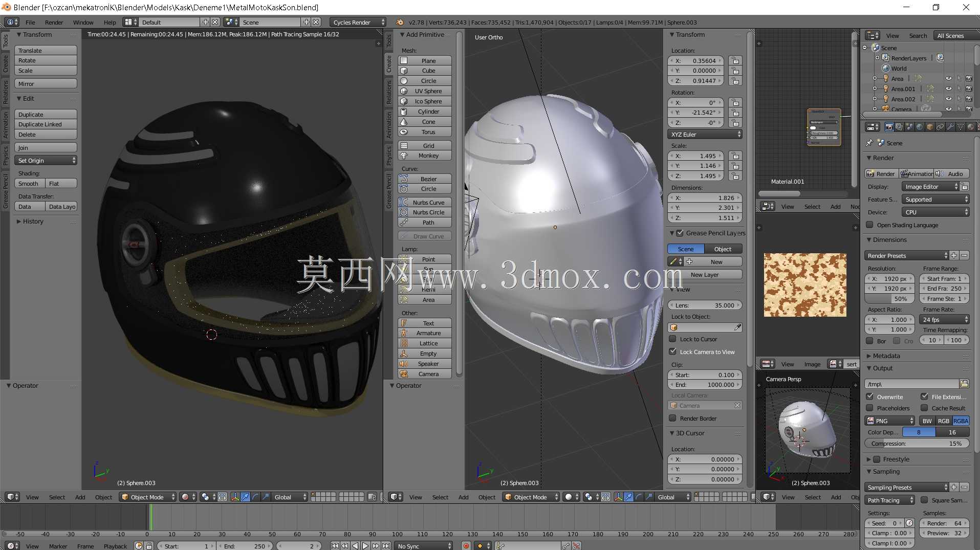Click the Mirror button
This screenshot has width=980, height=550.
[46, 84]
